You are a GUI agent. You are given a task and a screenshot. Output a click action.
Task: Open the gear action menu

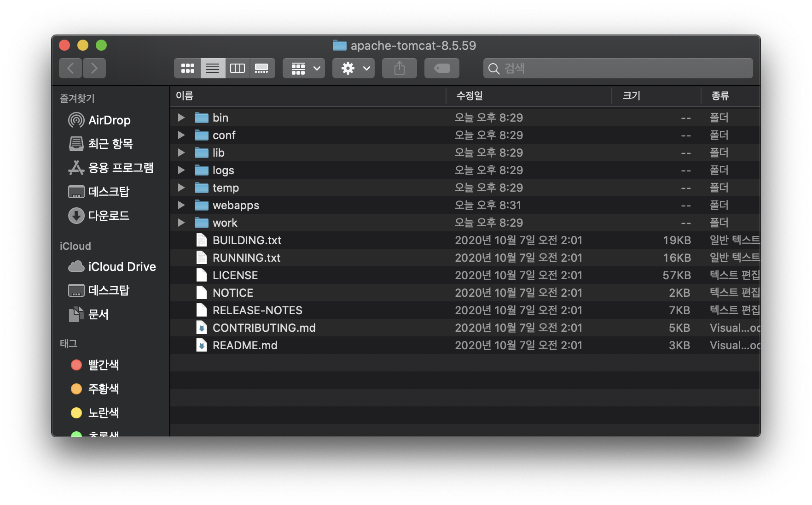click(354, 68)
